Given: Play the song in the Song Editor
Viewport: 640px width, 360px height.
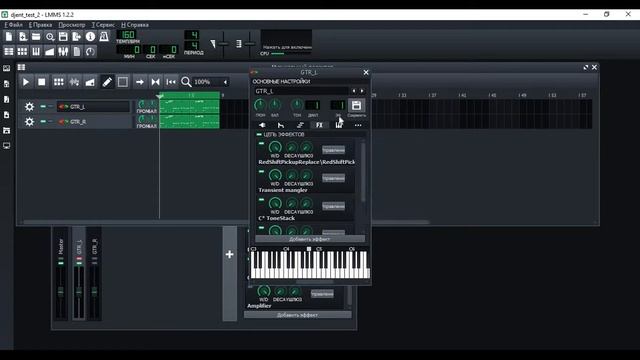Looking at the screenshot, I should tap(26, 82).
